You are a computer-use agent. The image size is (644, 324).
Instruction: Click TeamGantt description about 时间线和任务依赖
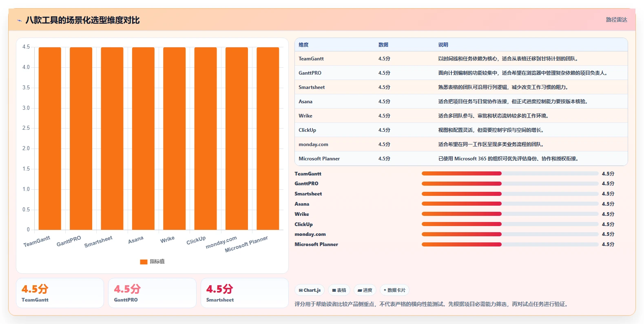[x=509, y=59]
